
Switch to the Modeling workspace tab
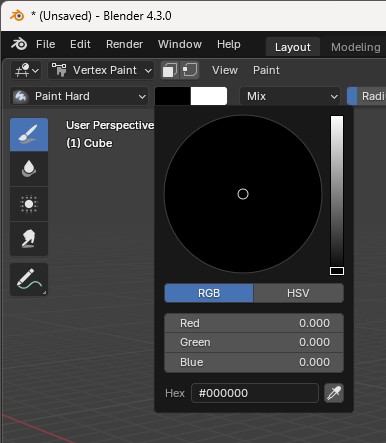pos(356,47)
